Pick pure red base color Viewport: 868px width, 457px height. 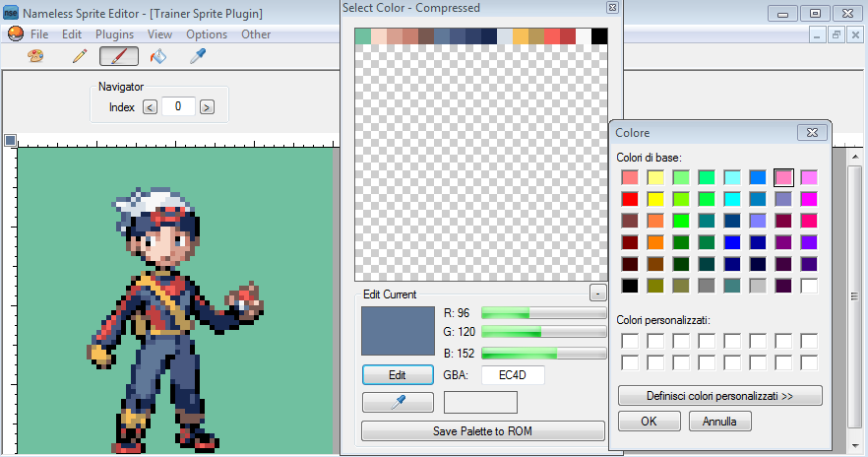[630, 199]
